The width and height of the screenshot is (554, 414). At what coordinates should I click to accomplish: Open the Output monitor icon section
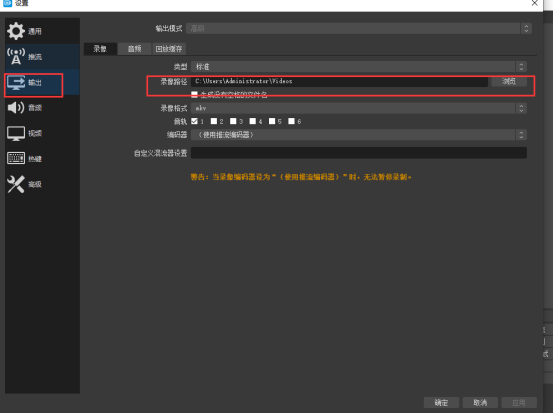click(x=16, y=83)
